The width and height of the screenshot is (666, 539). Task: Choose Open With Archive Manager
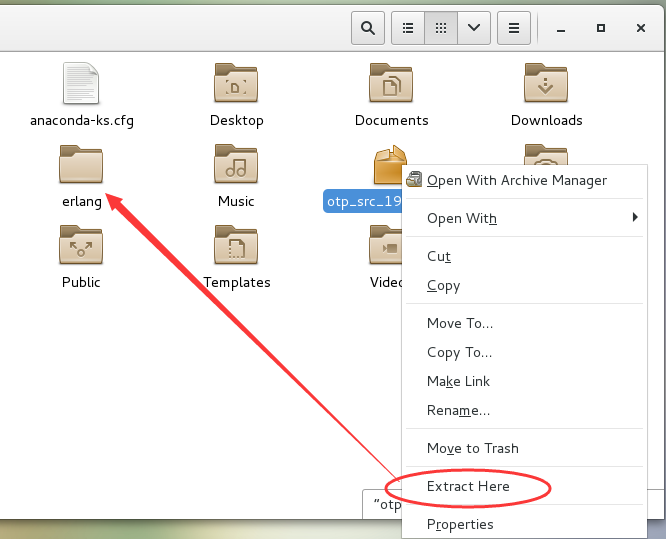pyautogui.click(x=524, y=180)
